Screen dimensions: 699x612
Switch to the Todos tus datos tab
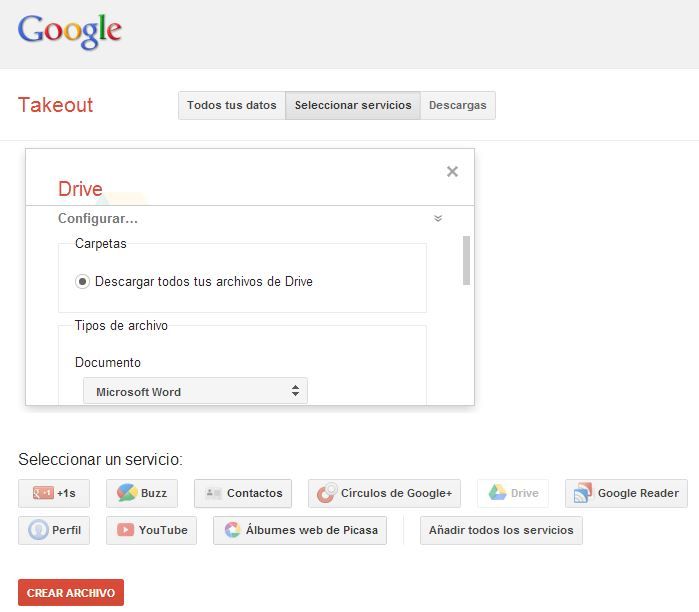point(231,105)
